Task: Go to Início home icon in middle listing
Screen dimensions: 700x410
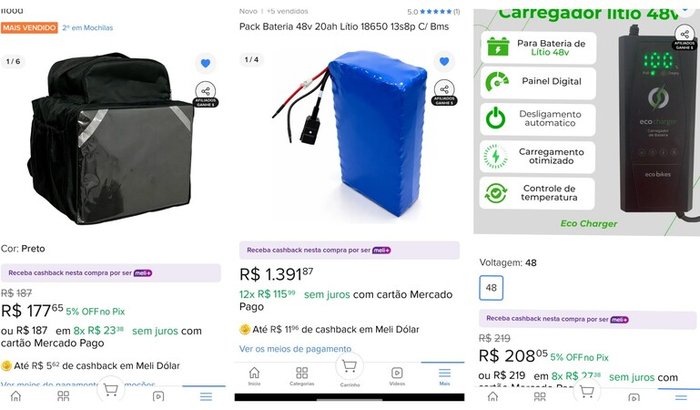Action: tap(254, 376)
